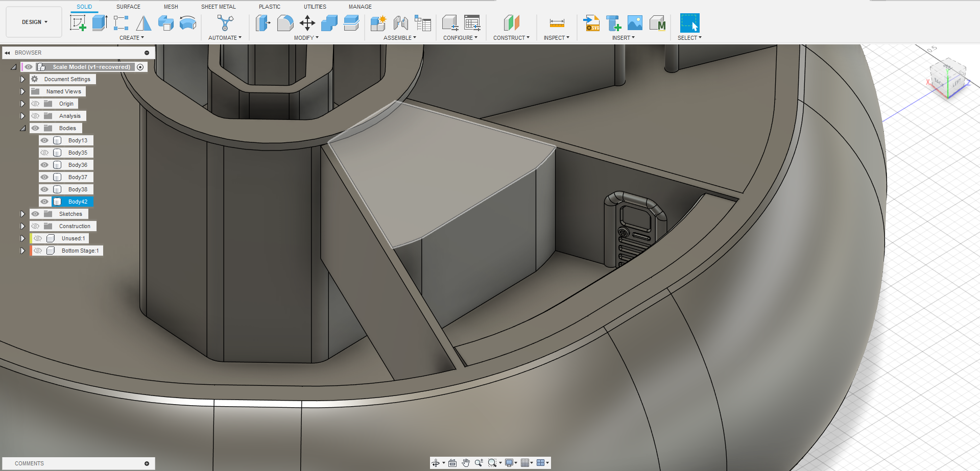The height and width of the screenshot is (471, 980).
Task: Select the Offset Plane construct tool
Action: (x=511, y=23)
